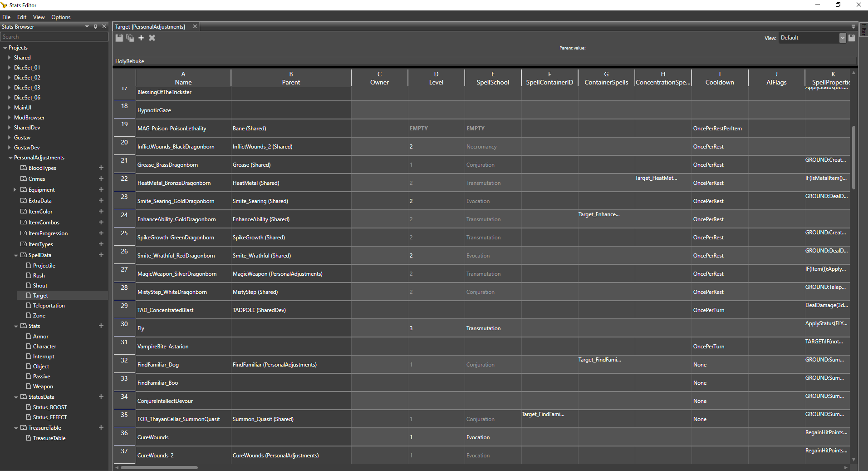The width and height of the screenshot is (868, 471).
Task: Pin the Stats Browser panel
Action: (x=95, y=27)
